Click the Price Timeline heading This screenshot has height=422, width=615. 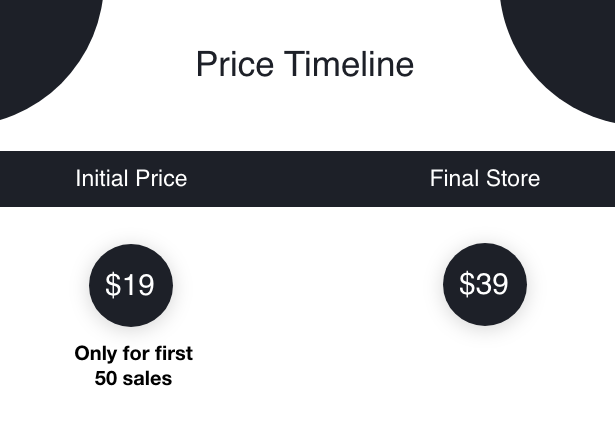coord(305,64)
